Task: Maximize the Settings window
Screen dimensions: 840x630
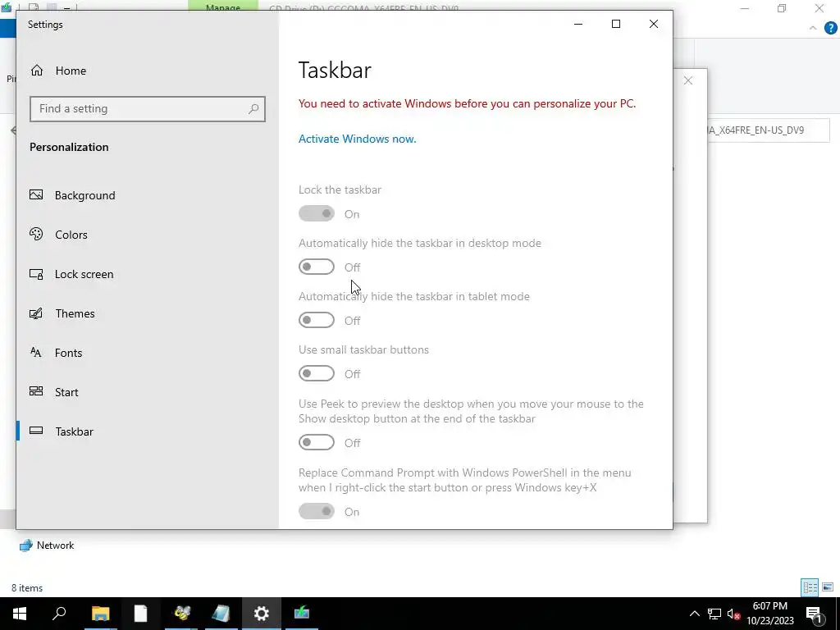Action: (616, 24)
